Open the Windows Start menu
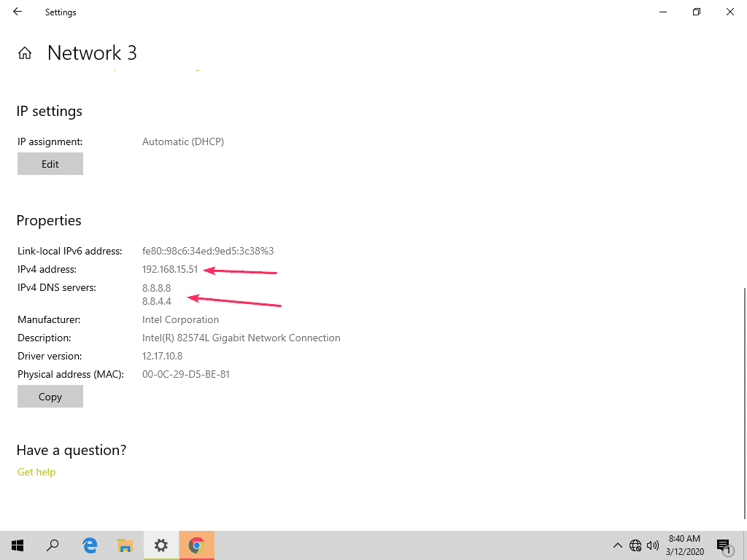 tap(18, 545)
